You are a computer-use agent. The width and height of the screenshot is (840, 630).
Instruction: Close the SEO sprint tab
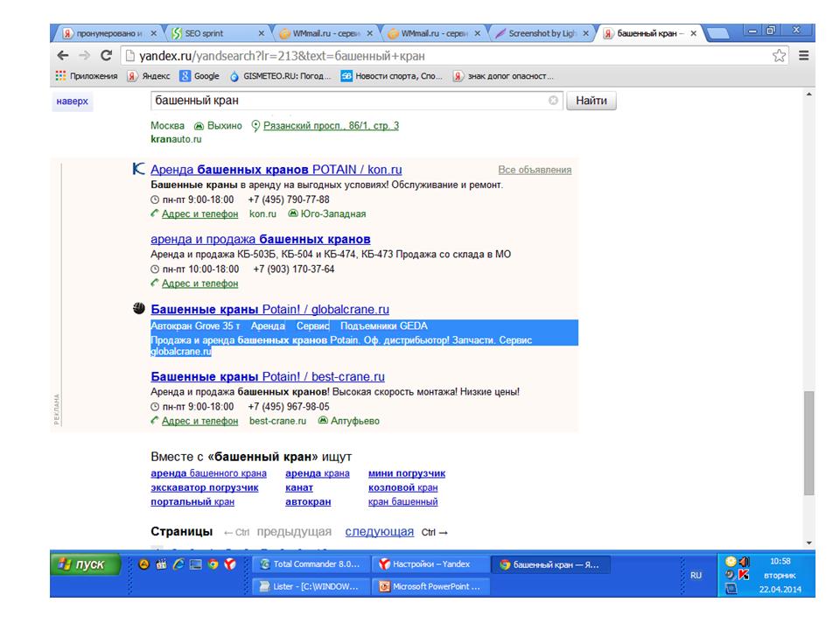[x=262, y=33]
